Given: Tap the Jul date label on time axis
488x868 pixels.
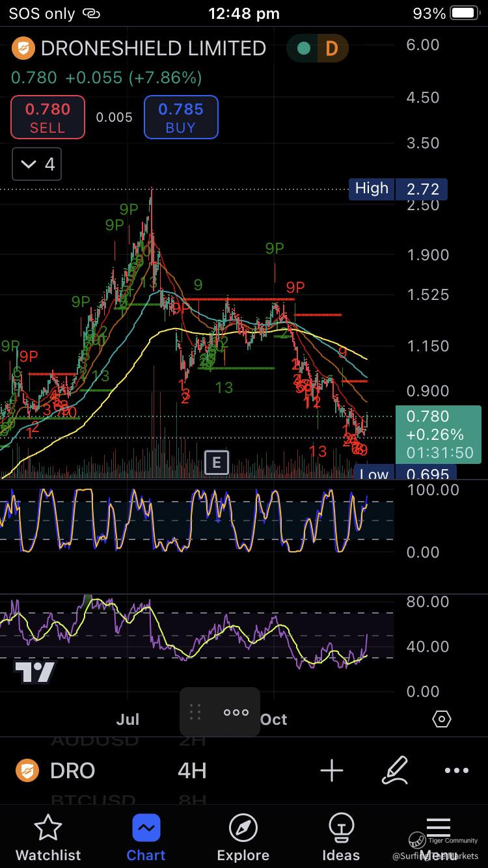Looking at the screenshot, I should [128, 719].
